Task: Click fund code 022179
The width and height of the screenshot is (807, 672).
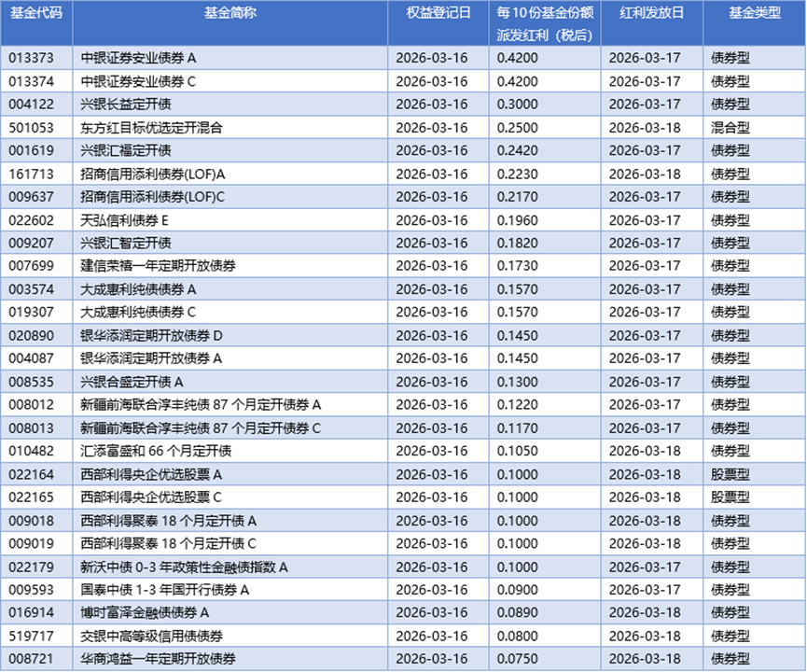Action: pos(31,567)
